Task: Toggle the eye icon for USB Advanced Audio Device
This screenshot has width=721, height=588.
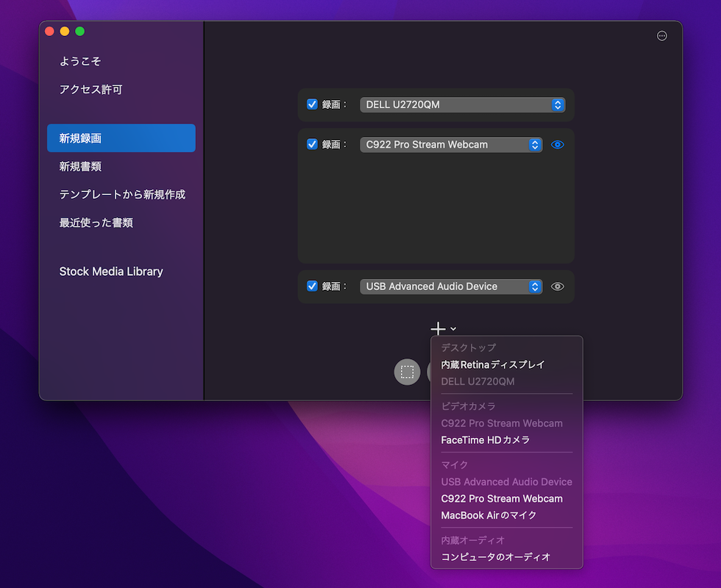Action: (557, 286)
